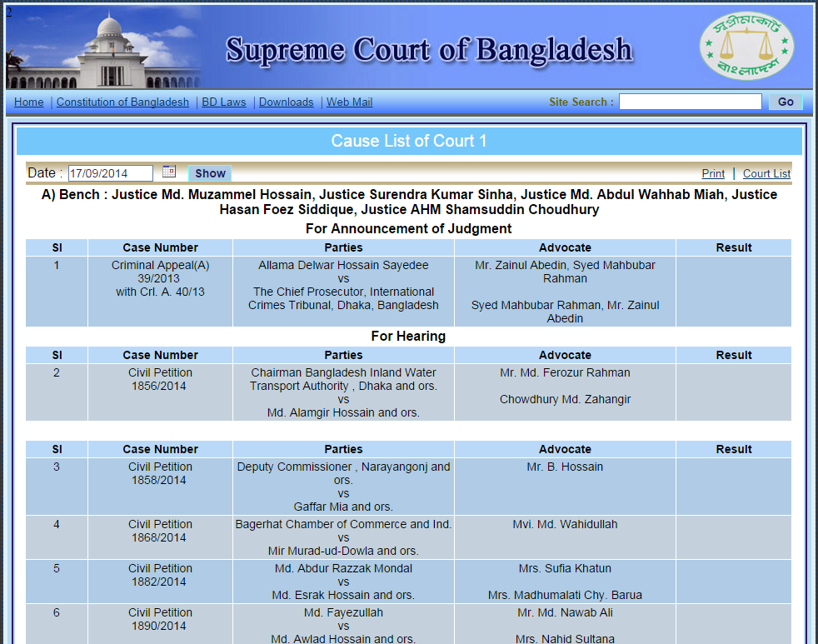Image resolution: width=818 pixels, height=644 pixels.
Task: Select parties Deputy Commissioner, Narayangonj and ors.
Action: (x=343, y=473)
